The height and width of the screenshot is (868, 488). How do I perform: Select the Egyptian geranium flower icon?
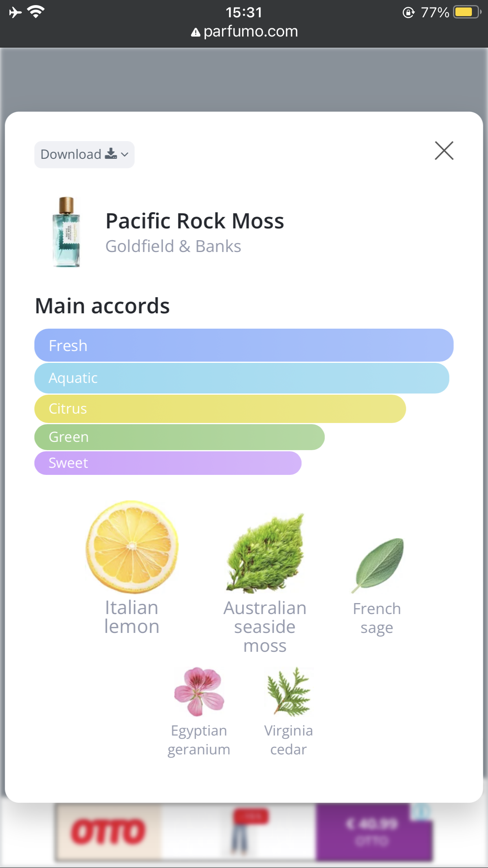pyautogui.click(x=199, y=691)
